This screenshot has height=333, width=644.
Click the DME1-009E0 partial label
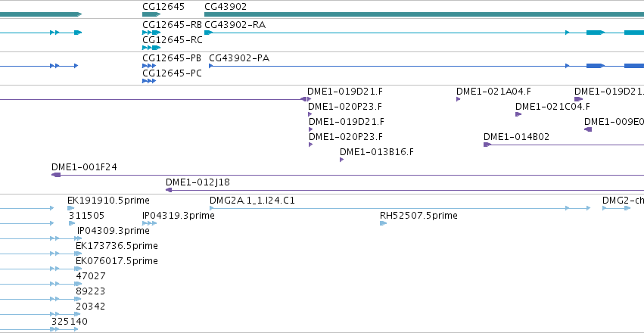coord(614,122)
